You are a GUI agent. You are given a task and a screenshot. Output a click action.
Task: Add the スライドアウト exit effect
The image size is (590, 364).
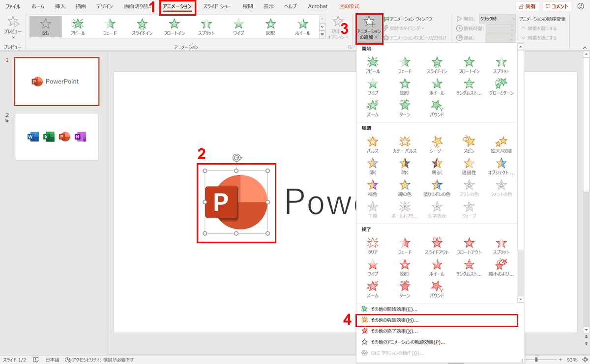tap(437, 246)
